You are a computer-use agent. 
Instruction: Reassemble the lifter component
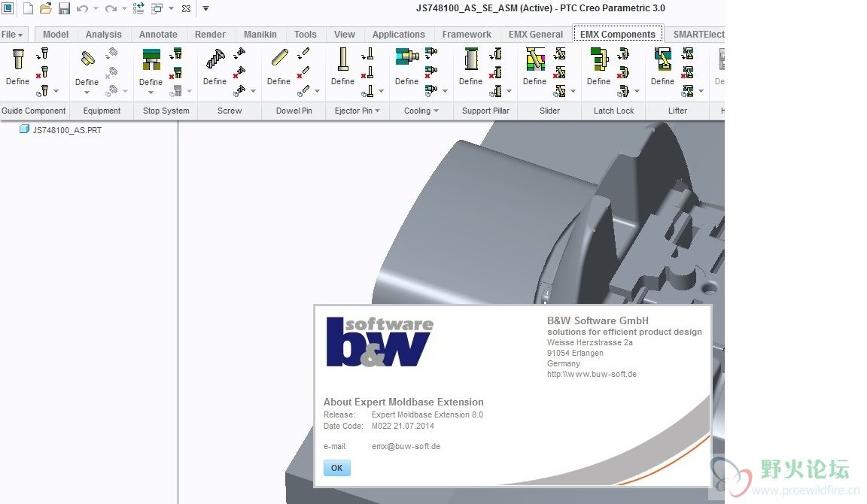click(687, 90)
